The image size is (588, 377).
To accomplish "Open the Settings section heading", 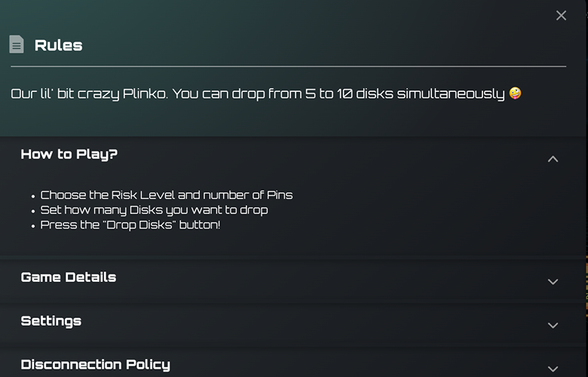I will pos(51,321).
